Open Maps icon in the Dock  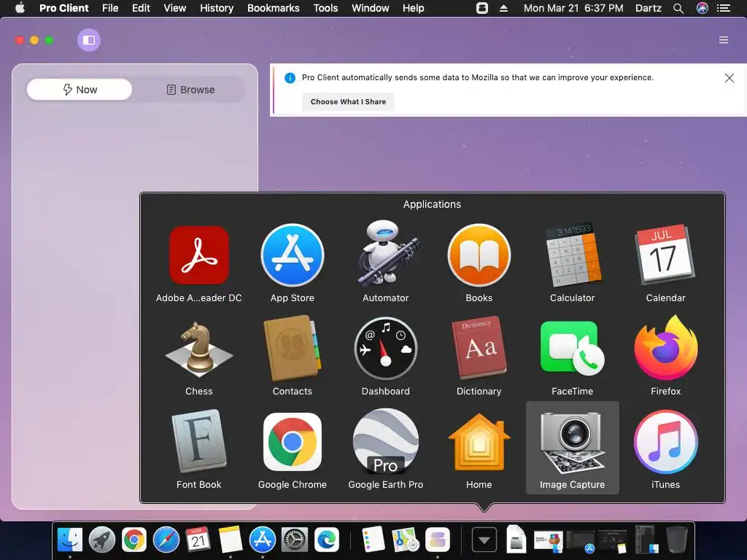click(x=405, y=540)
